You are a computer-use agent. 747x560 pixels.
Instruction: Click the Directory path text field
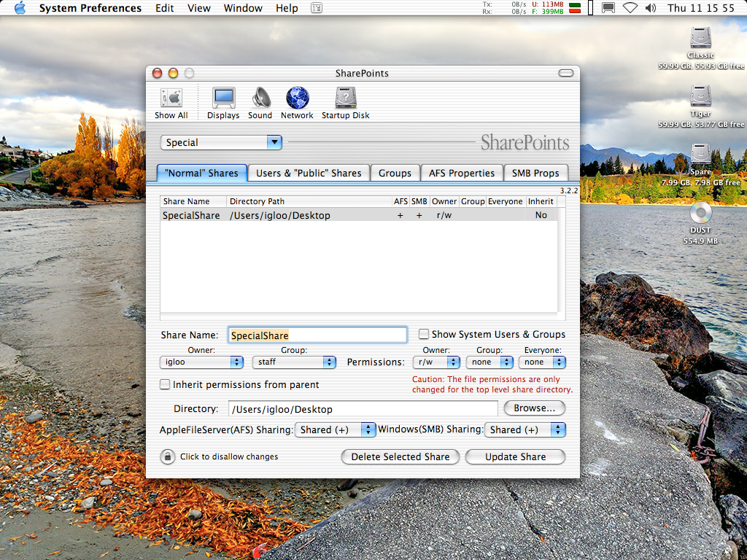(x=363, y=409)
